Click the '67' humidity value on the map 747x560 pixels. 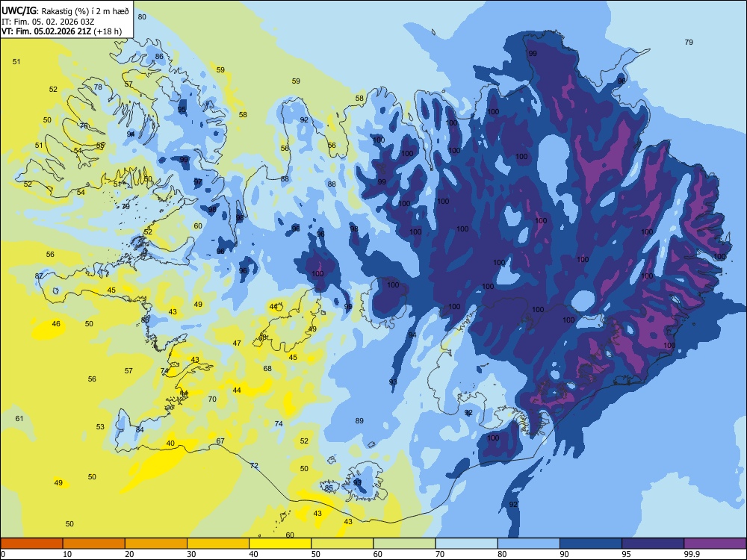[x=220, y=441]
